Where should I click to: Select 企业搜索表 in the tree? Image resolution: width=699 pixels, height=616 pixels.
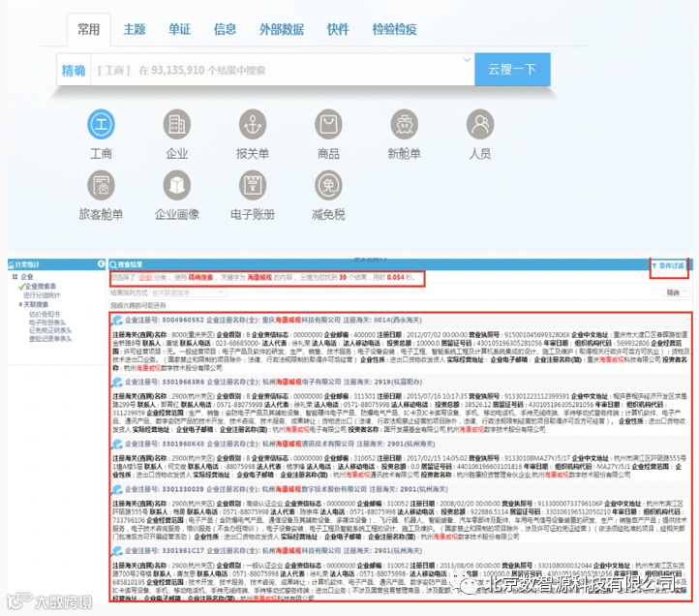click(41, 287)
